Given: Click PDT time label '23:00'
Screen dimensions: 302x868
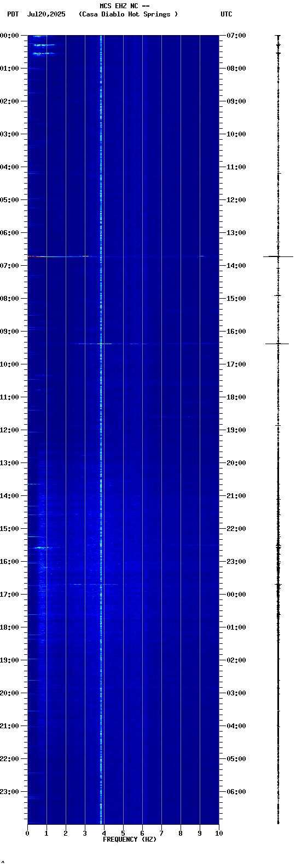Looking at the screenshot, I should 9,792.
